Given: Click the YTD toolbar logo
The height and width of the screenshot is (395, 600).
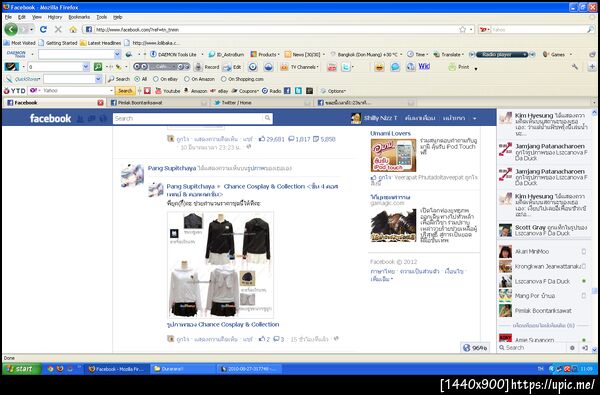Looking at the screenshot, I should 15,91.
